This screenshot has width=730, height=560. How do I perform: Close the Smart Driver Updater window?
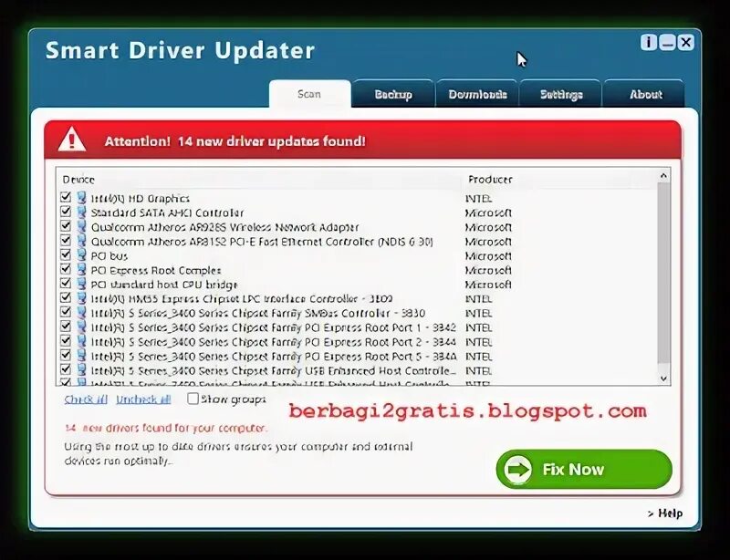(685, 42)
